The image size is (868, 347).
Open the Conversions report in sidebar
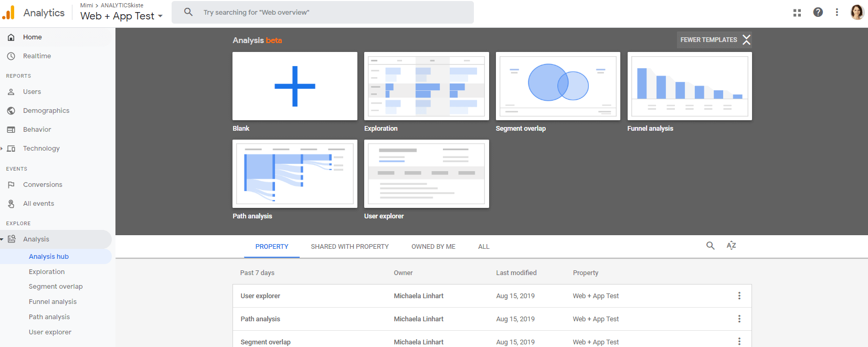pyautogui.click(x=43, y=185)
